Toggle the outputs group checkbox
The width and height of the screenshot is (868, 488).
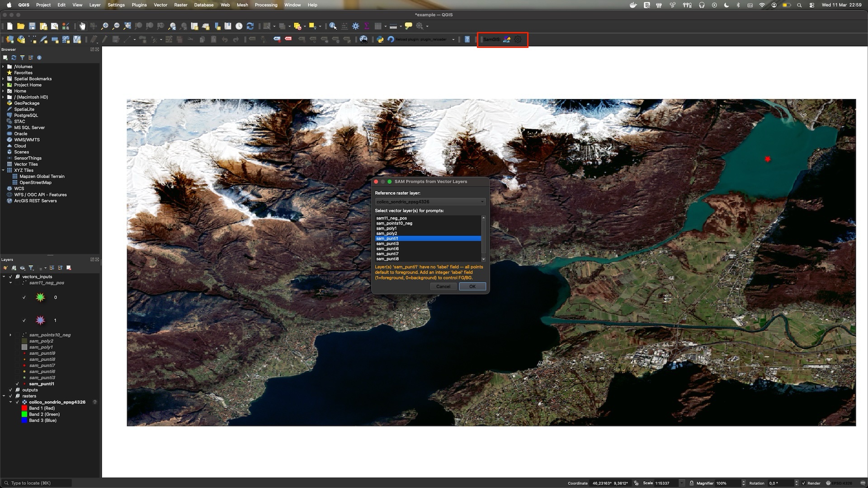click(10, 390)
